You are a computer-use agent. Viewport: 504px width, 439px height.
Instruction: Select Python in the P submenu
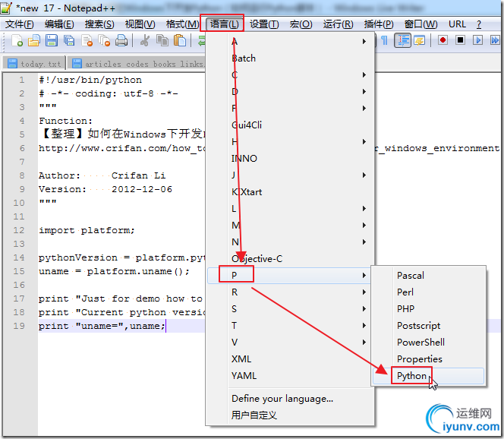428,376
